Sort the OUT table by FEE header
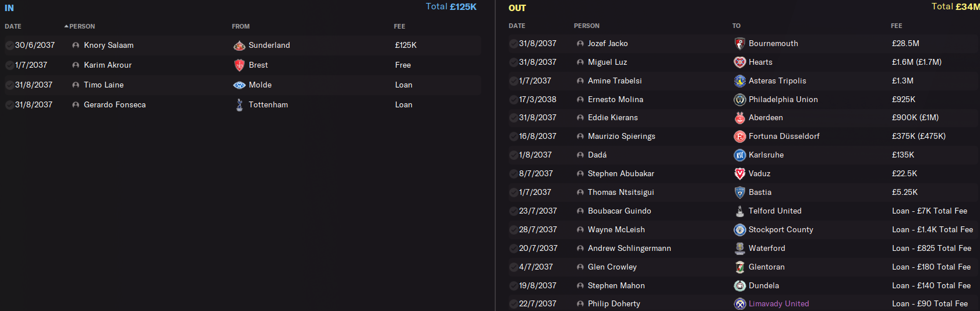Screen dimensions: 980x311 896,26
